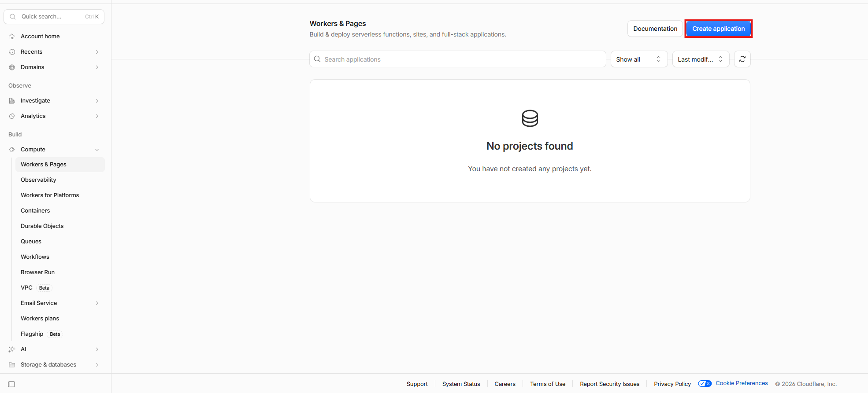Open the Show all filter dropdown
This screenshot has width=868, height=393.
pos(639,59)
